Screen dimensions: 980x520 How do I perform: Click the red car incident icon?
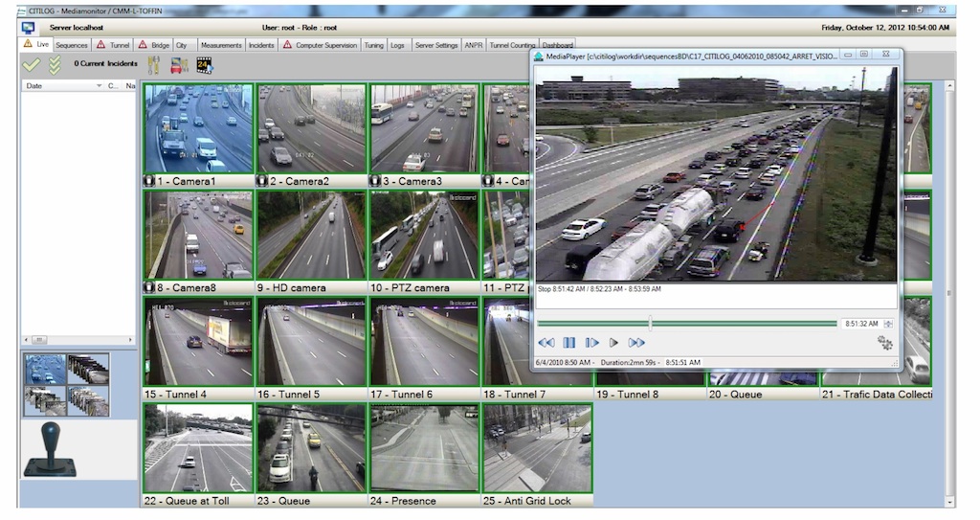(179, 65)
